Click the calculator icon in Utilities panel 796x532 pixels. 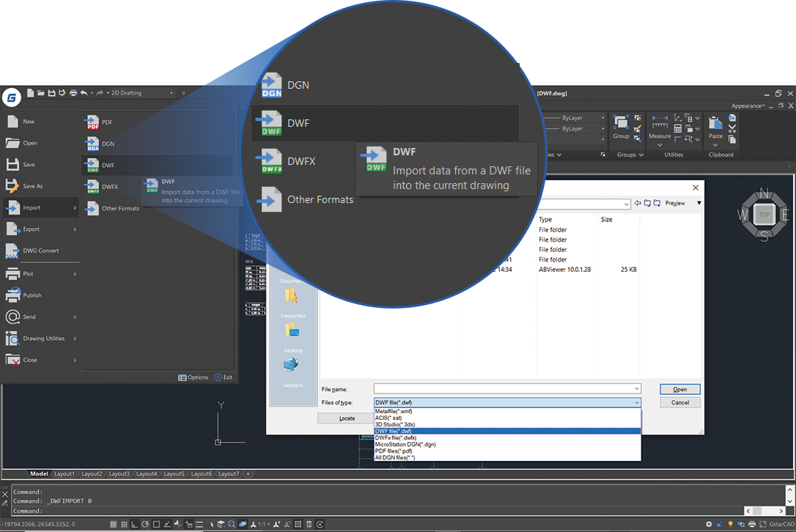(678, 129)
